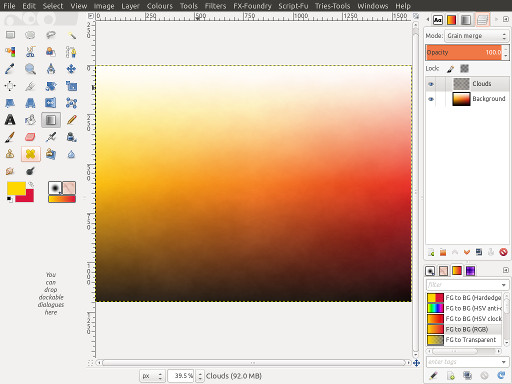Switch to the Fonts tab in top dock

[x=438, y=20]
